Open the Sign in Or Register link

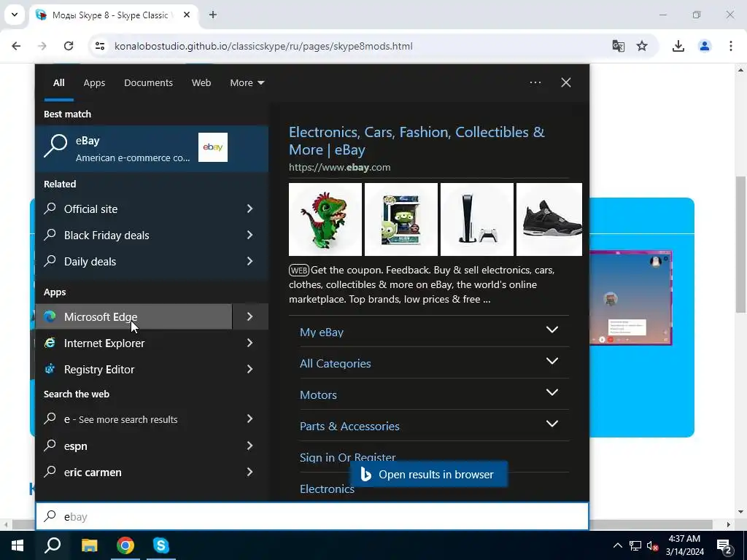coord(348,457)
